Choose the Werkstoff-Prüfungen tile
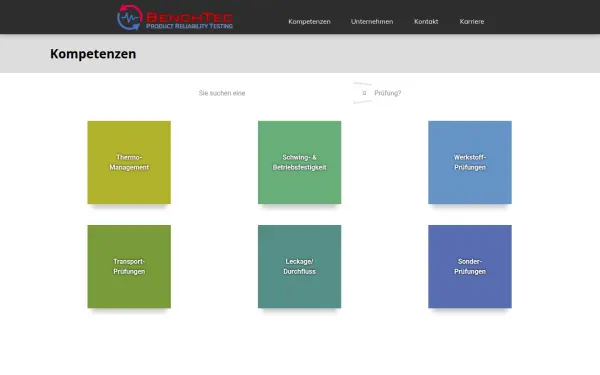The image size is (600, 375). click(470, 162)
